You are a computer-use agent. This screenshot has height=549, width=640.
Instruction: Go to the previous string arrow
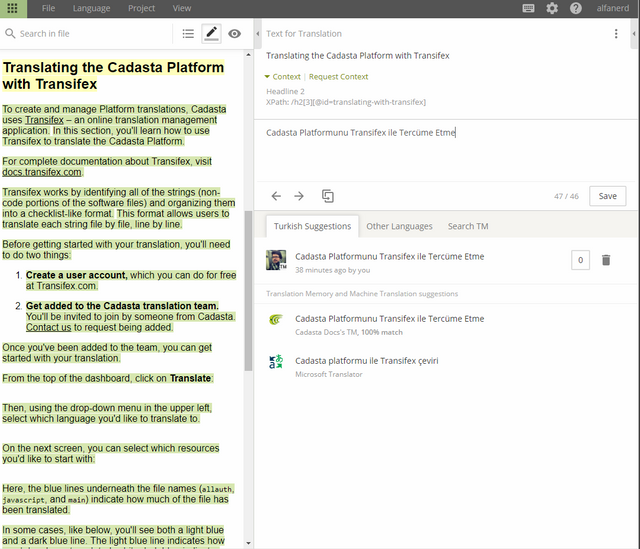(276, 196)
